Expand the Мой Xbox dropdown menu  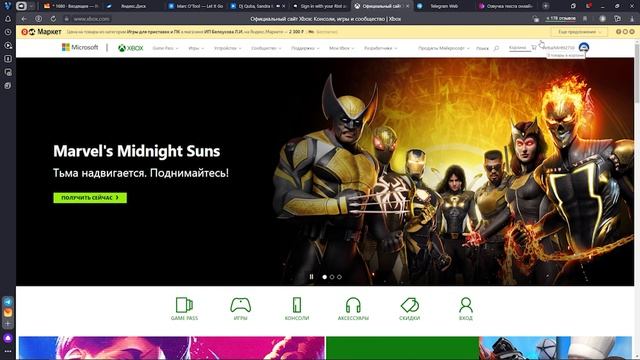click(x=342, y=48)
